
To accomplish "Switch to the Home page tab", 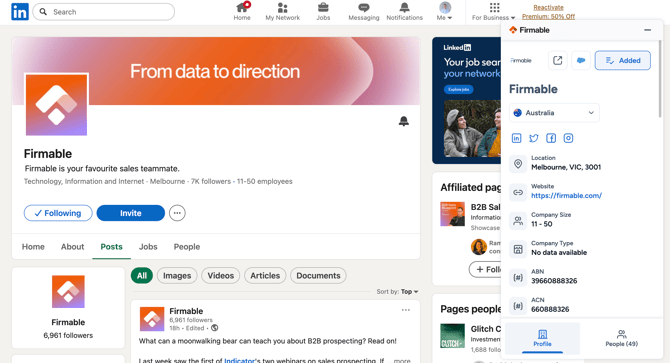I will click(x=33, y=247).
